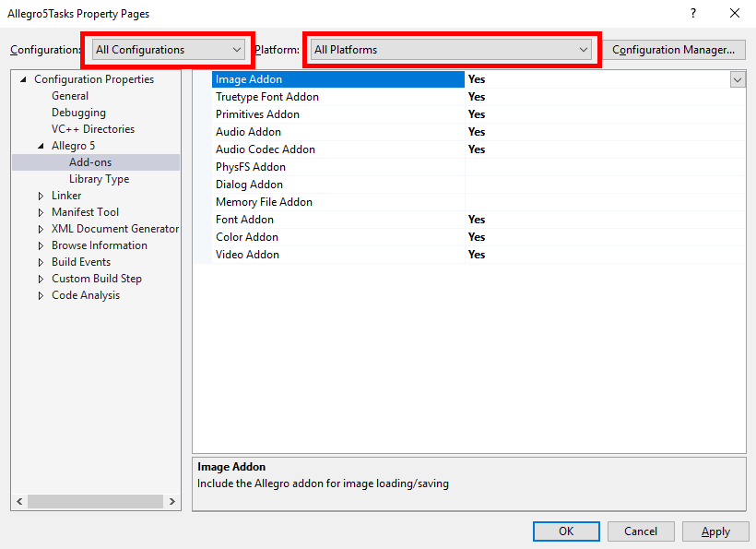Click the Yes value for Audio Addon
Viewport: 756px width, 549px height.
[x=477, y=132]
